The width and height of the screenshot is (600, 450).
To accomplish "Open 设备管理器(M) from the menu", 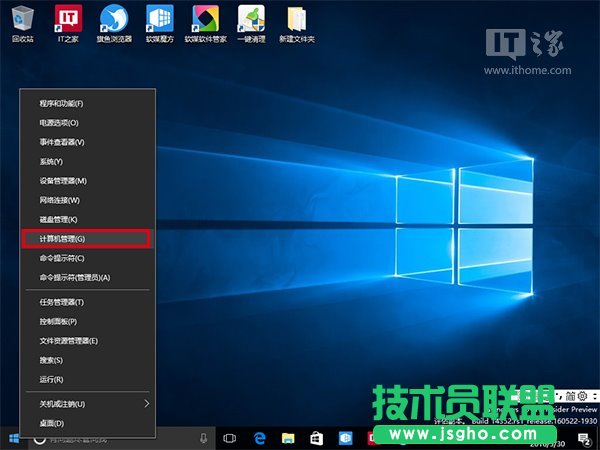I will click(88, 181).
